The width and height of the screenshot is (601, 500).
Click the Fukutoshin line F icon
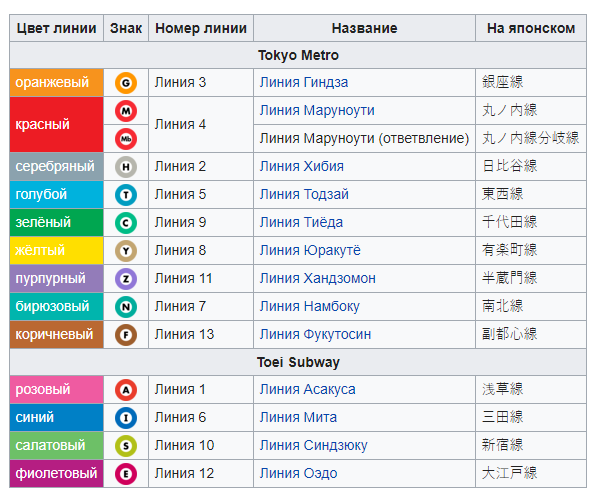coord(126,335)
